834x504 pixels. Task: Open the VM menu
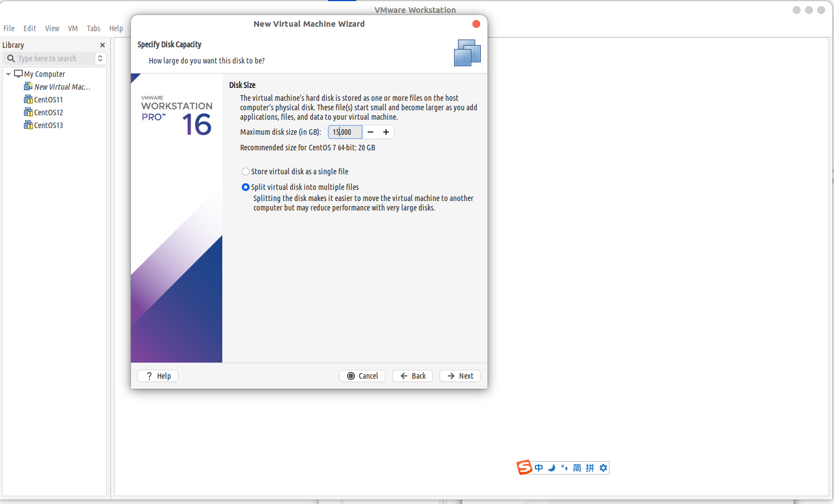[x=73, y=28]
